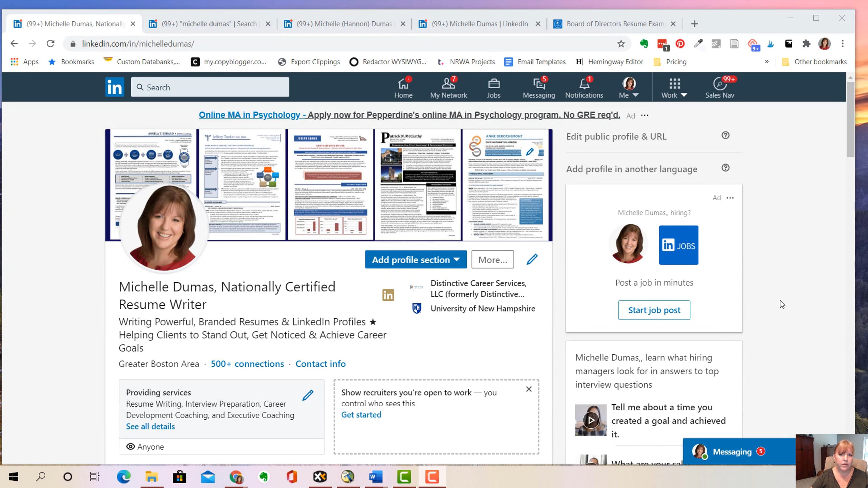
Task: Open the Evernote extension icon
Action: point(644,44)
